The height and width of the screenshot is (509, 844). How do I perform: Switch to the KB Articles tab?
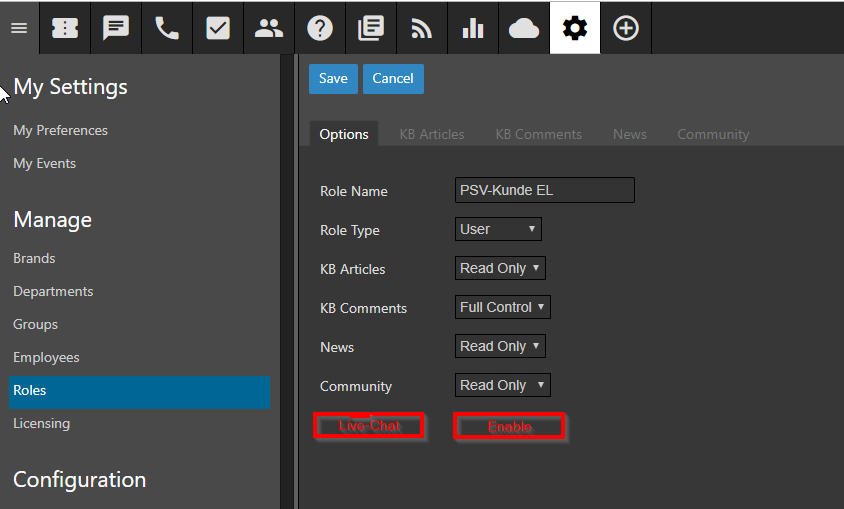coord(432,134)
